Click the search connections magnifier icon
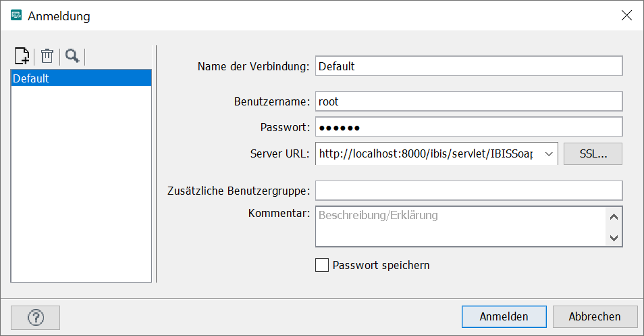 coord(72,56)
